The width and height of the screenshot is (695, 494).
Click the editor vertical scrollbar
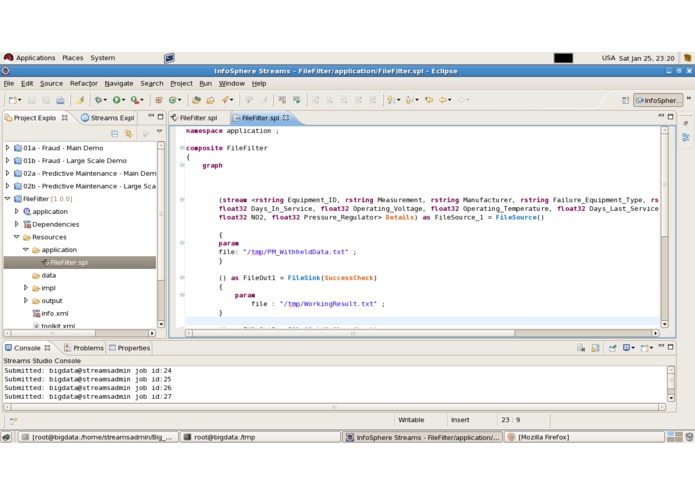tap(664, 227)
